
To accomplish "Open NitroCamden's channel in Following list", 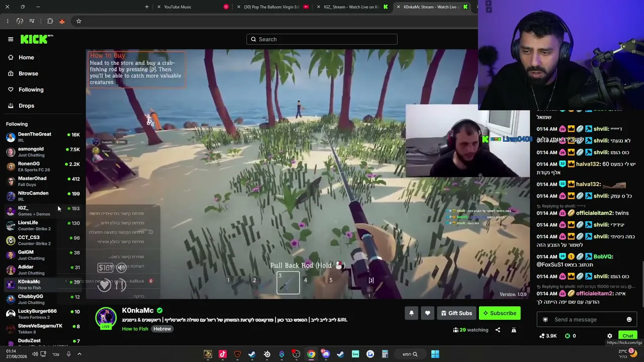I will (43, 196).
